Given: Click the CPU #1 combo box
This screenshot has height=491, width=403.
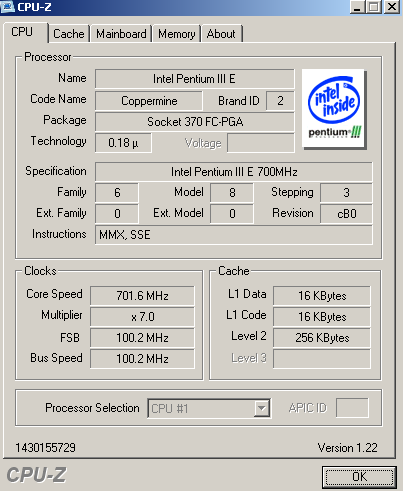Looking at the screenshot, I should tap(209, 408).
